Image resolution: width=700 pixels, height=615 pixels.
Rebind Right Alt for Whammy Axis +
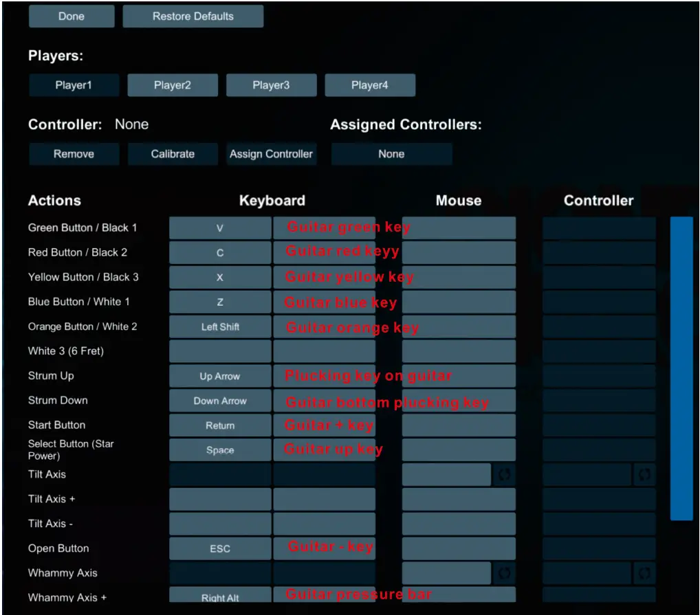tap(220, 595)
